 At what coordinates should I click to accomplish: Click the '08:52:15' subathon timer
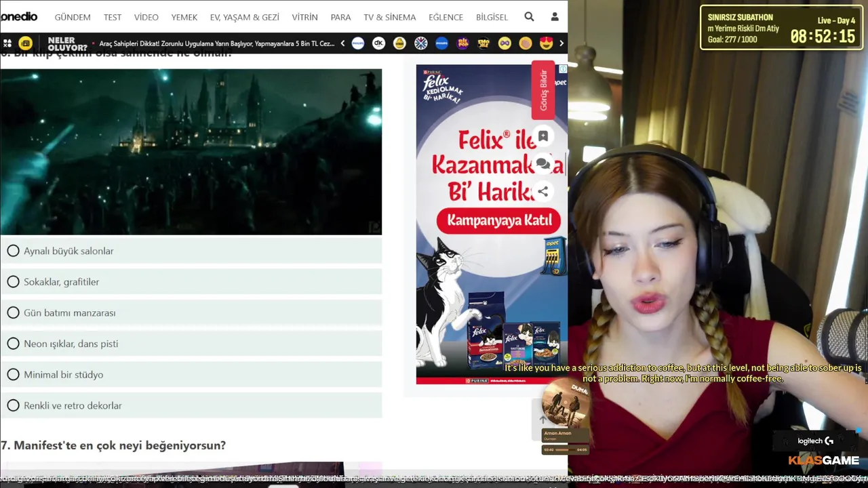point(823,37)
